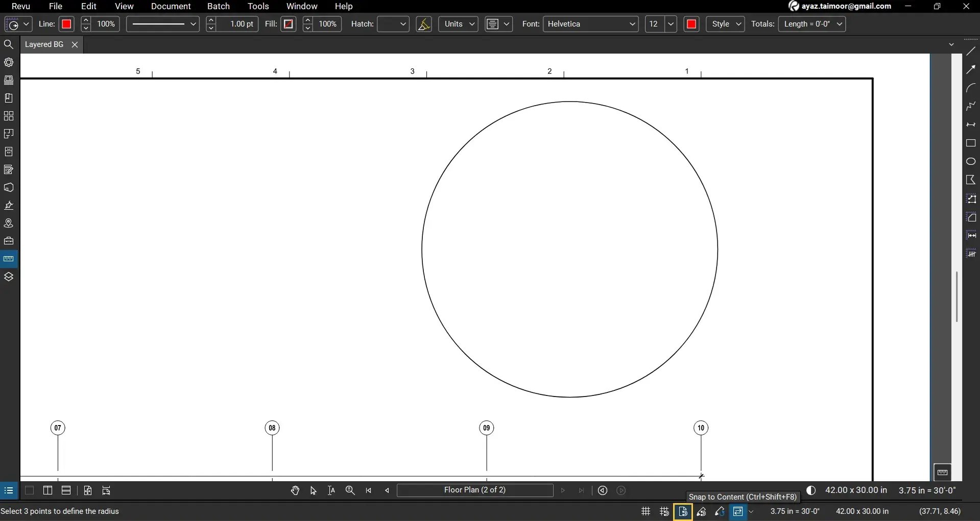Jump to the last page
Screen dimensions: 980x521
(x=582, y=490)
